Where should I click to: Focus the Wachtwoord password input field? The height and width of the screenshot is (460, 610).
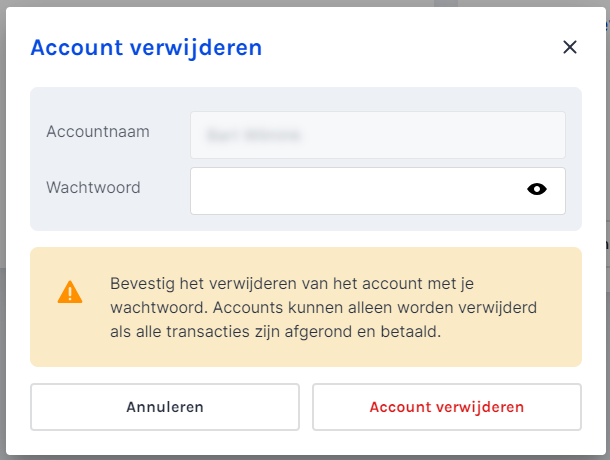(x=377, y=191)
